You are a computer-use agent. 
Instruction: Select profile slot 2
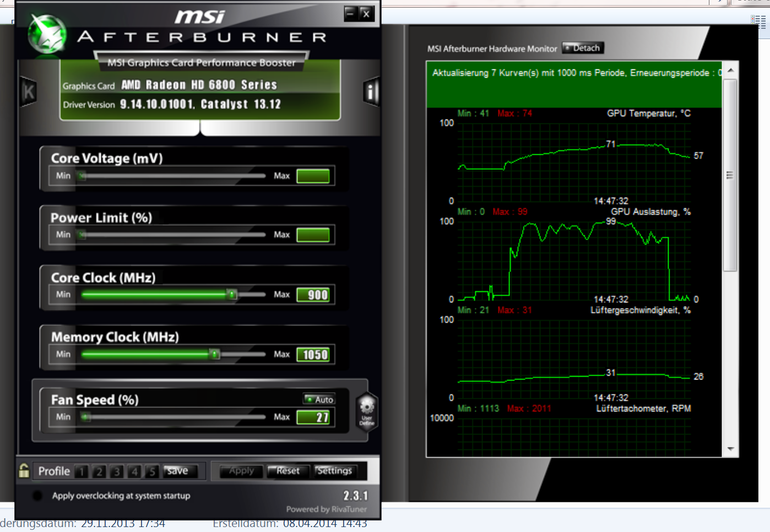99,471
